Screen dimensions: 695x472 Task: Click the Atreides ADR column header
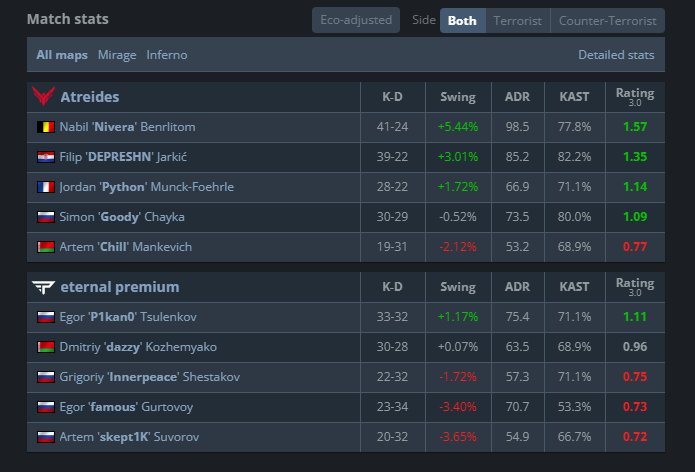[x=517, y=97]
